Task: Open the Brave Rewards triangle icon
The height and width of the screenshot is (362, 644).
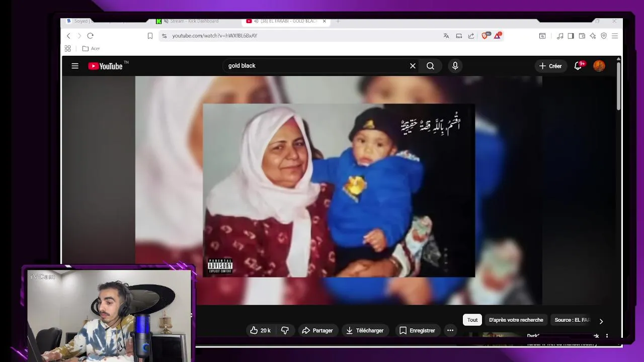Action: (x=498, y=36)
